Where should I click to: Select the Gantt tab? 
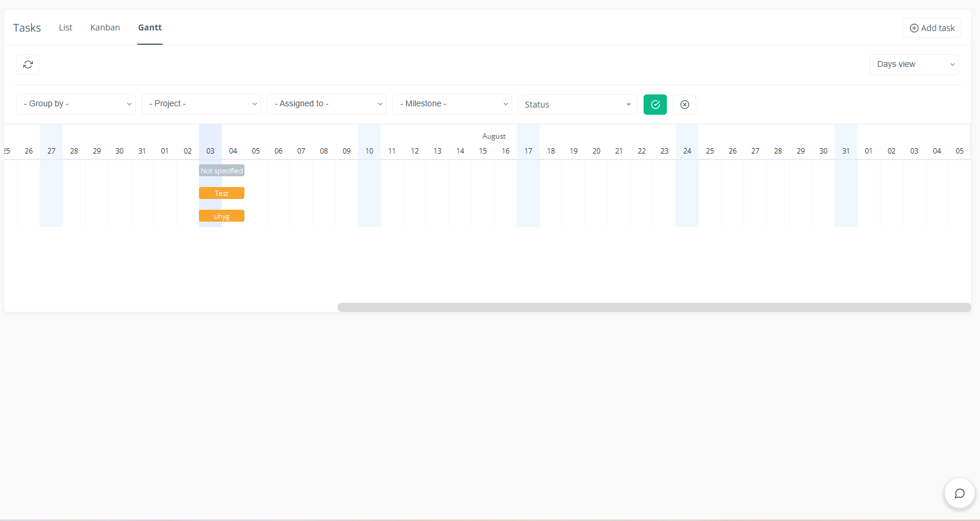pyautogui.click(x=150, y=27)
